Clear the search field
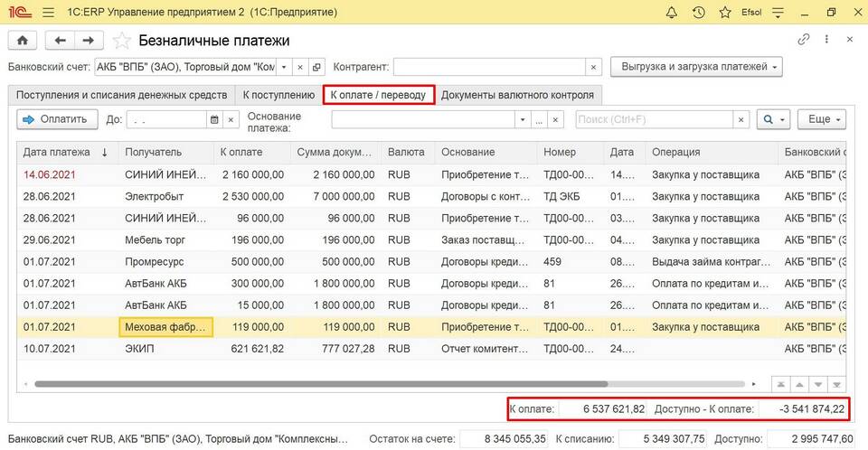Viewport: 868px width, 450px height. [x=741, y=119]
